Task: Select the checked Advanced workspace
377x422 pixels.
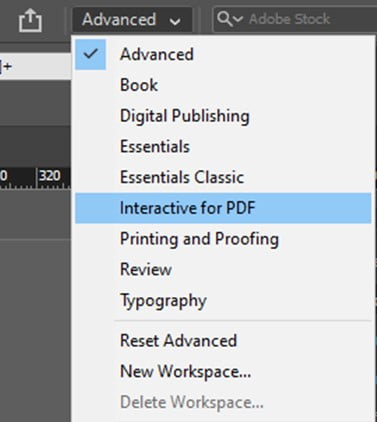Action: pos(223,54)
